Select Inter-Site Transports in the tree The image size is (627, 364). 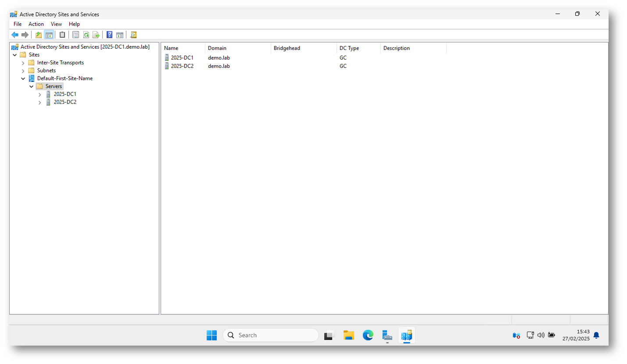click(61, 63)
